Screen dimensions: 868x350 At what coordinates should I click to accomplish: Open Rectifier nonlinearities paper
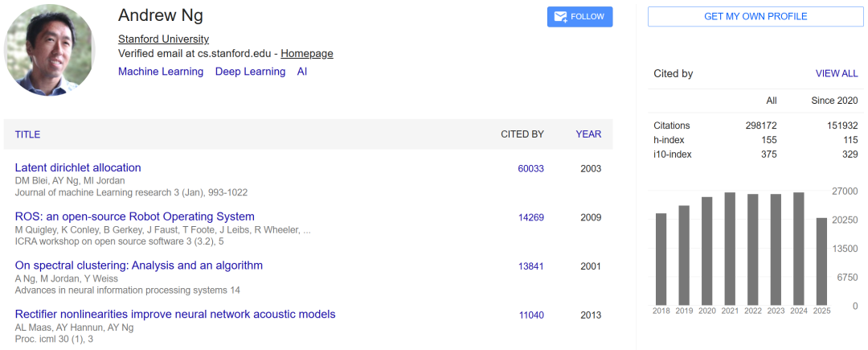click(175, 315)
